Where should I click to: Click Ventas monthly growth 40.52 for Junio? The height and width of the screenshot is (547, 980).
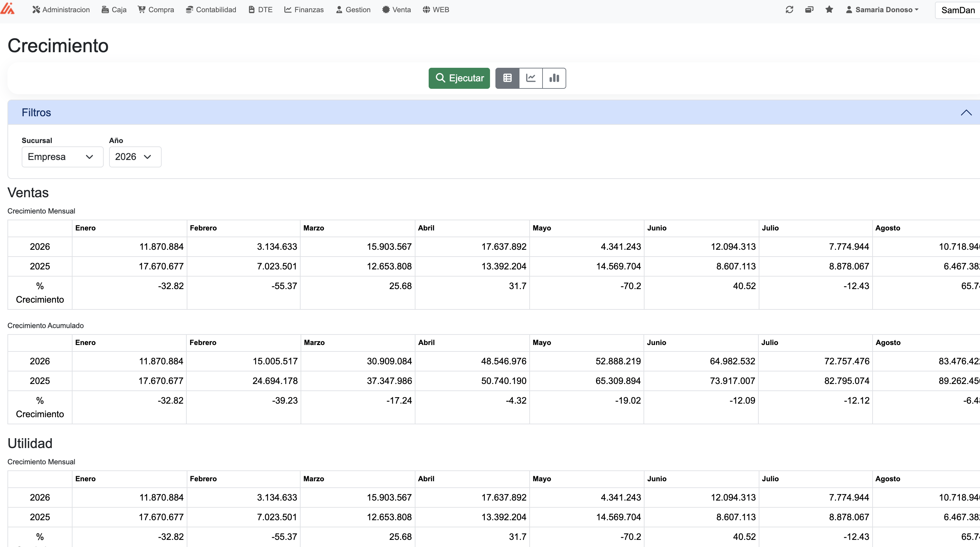click(x=744, y=286)
